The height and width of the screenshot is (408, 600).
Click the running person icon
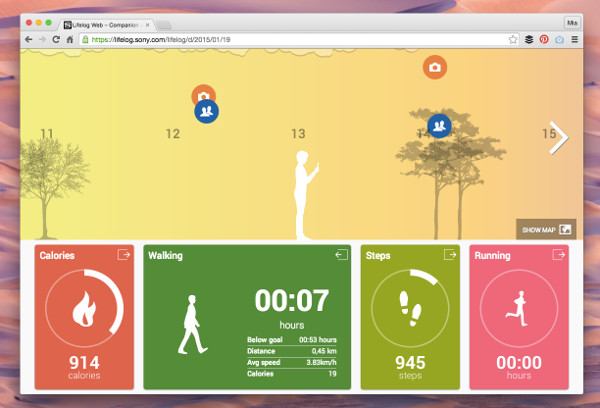[517, 308]
